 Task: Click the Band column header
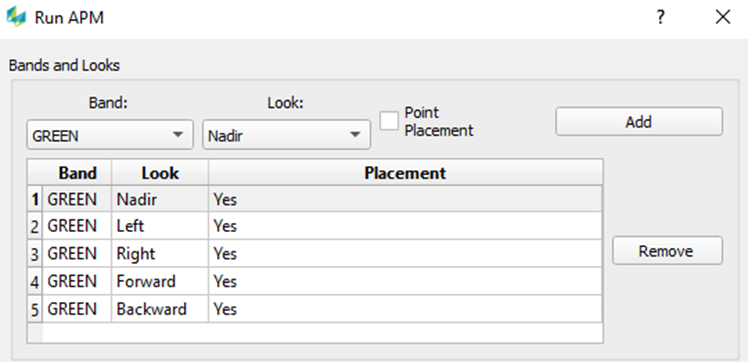[77, 173]
